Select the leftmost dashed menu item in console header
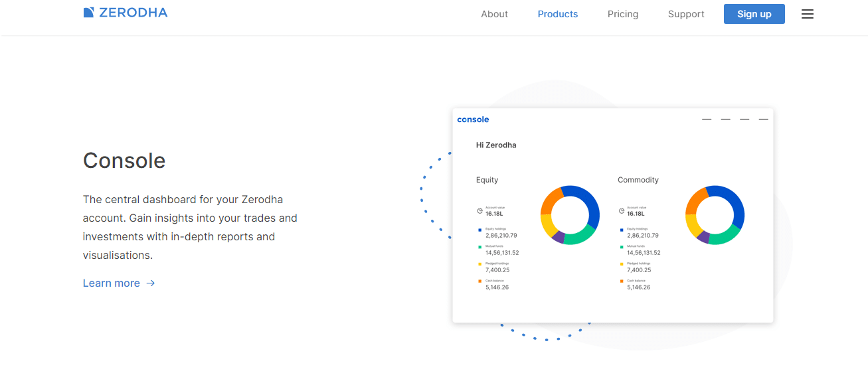 tap(706, 119)
